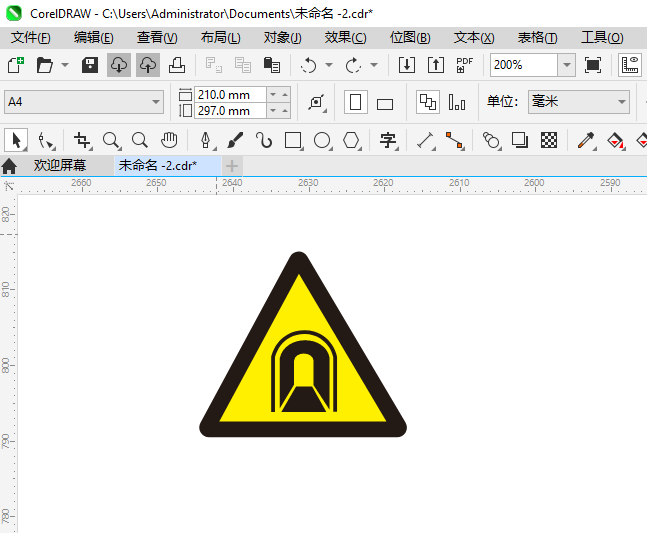
Task: Click the page height field 297.0 mm
Action: coord(230,111)
